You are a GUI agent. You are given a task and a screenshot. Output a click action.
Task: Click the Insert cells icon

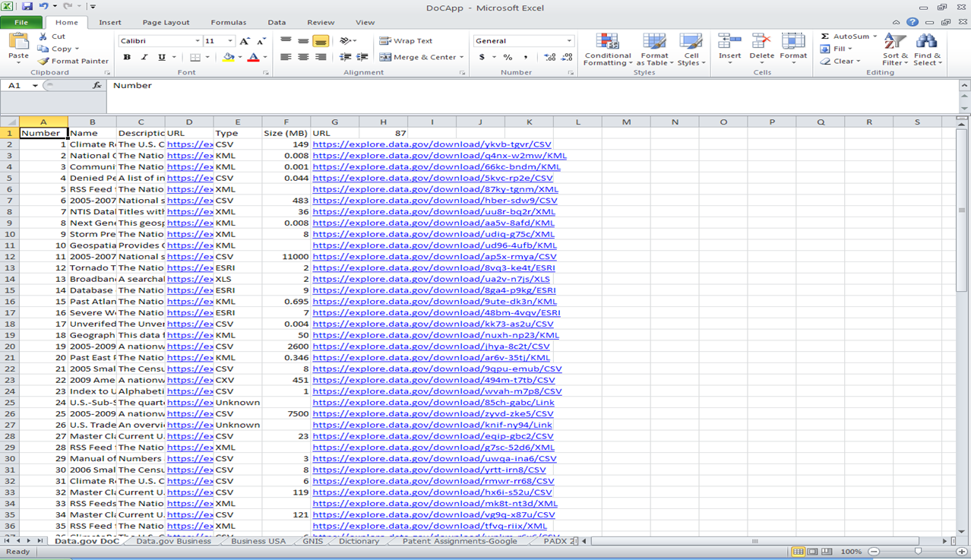pos(729,41)
